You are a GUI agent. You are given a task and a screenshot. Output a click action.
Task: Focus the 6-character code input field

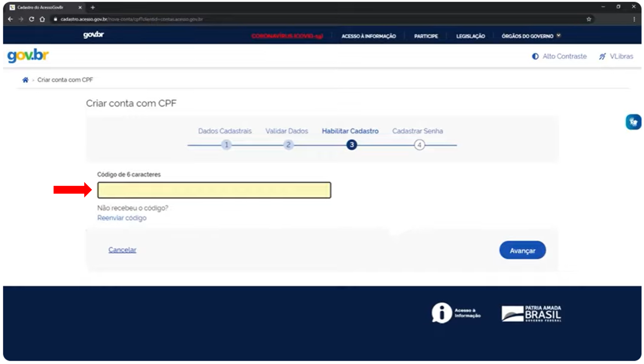pyautogui.click(x=214, y=190)
